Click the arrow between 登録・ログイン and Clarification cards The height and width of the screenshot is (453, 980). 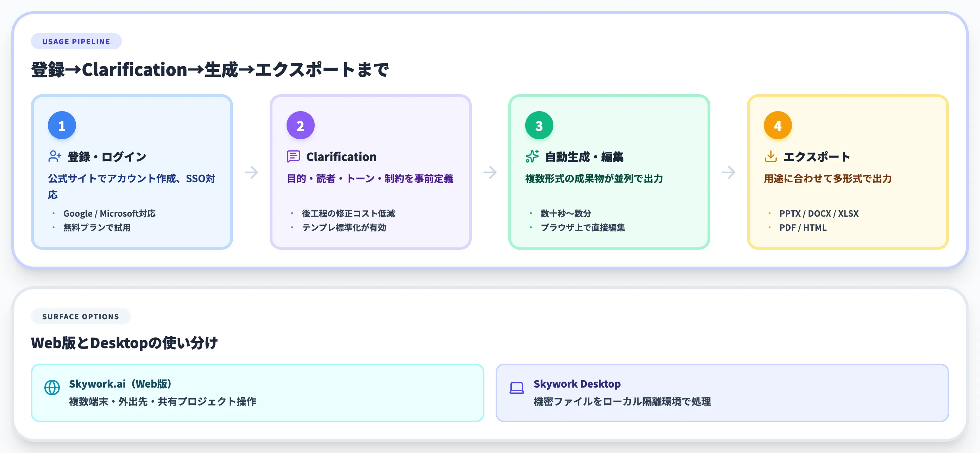[251, 172]
